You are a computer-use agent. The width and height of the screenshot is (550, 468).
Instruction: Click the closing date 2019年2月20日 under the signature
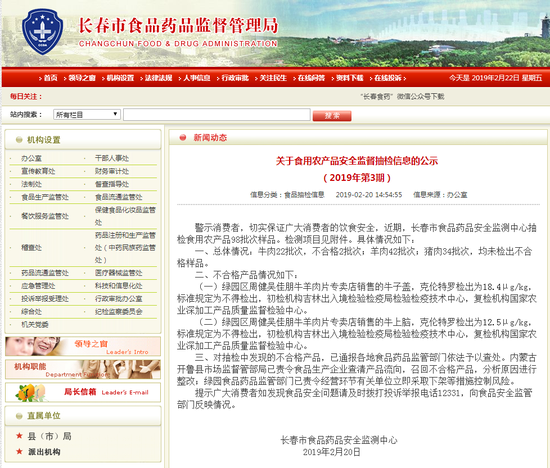click(331, 452)
